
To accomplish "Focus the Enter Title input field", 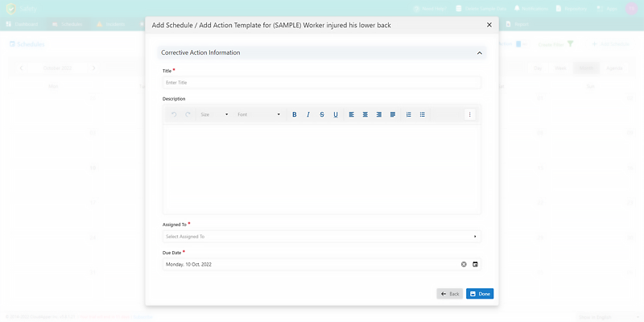I will [x=321, y=82].
